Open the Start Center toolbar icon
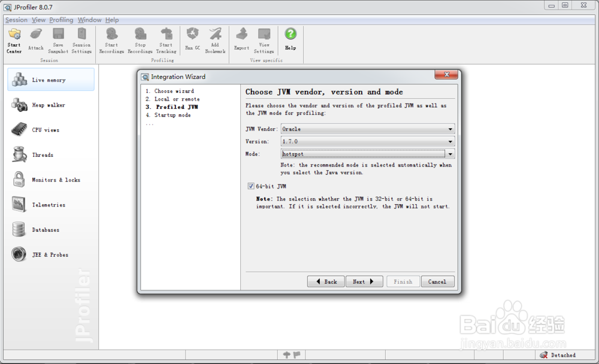 pos(14,41)
